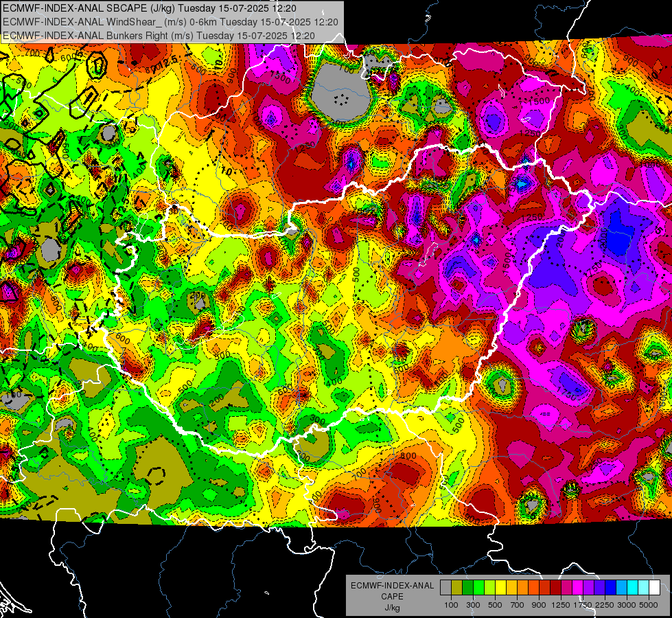Image resolution: width=672 pixels, height=618 pixels.
Task: Click the SBCAPE title line in the header
Action: [149, 8]
